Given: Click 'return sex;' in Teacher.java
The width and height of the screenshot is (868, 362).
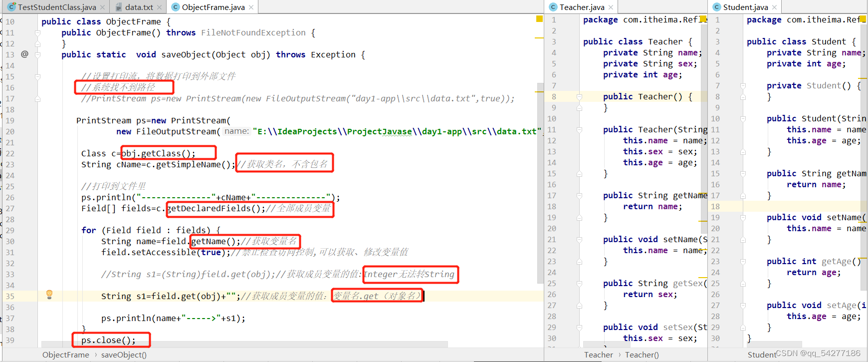Looking at the screenshot, I should pos(650,294).
